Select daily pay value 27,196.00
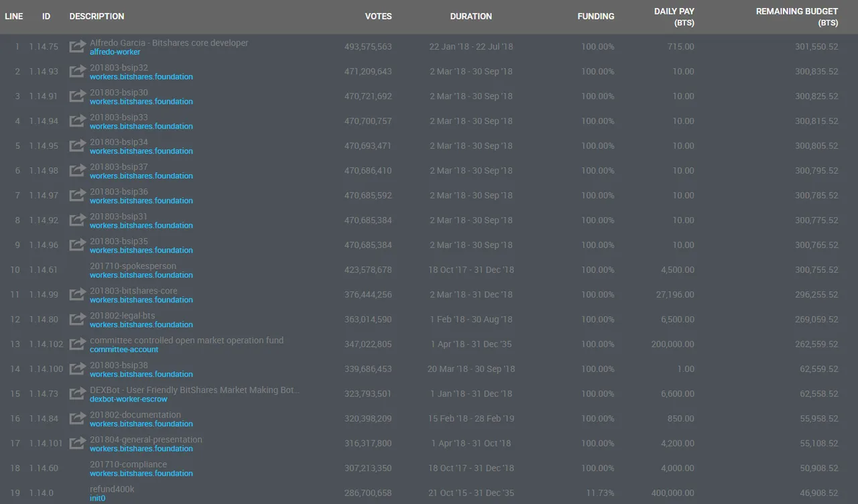858x504 pixels. click(676, 295)
